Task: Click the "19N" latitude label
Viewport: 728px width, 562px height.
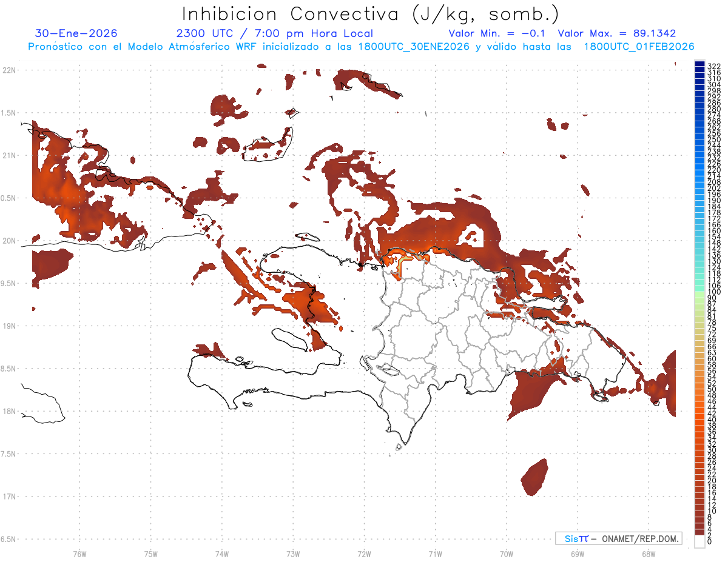Action: (x=9, y=326)
